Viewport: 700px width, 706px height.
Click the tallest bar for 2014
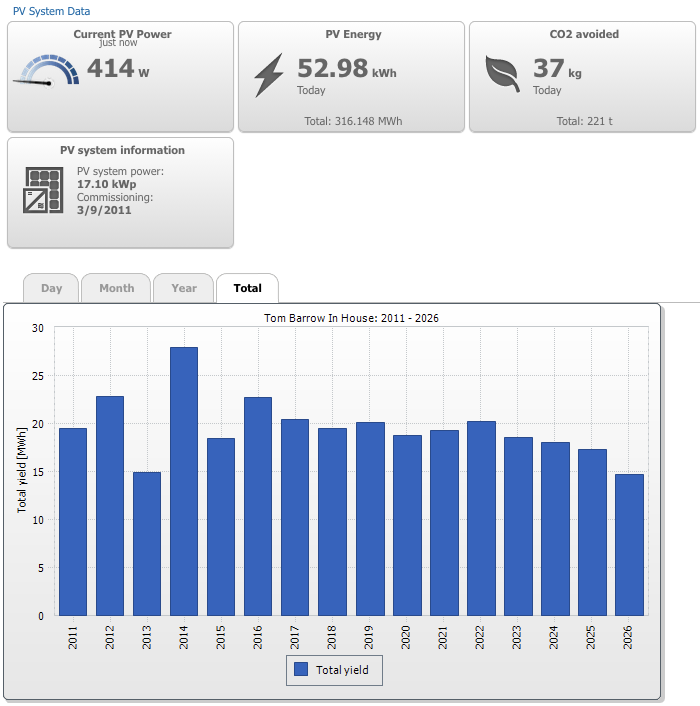(184, 481)
